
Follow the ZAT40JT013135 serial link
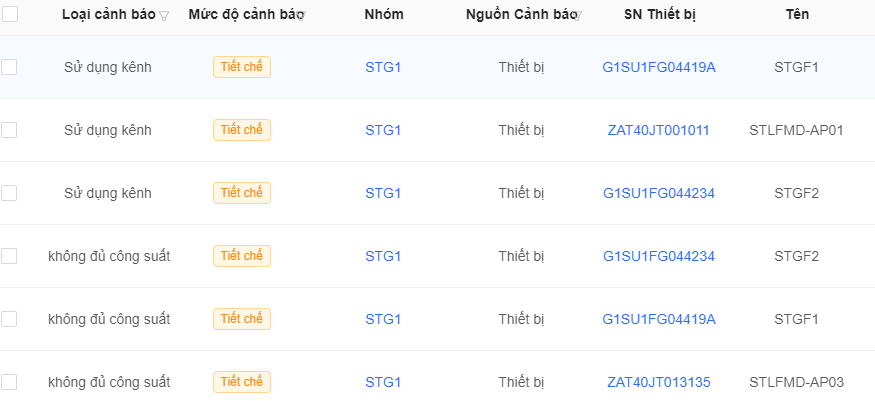pyautogui.click(x=659, y=383)
